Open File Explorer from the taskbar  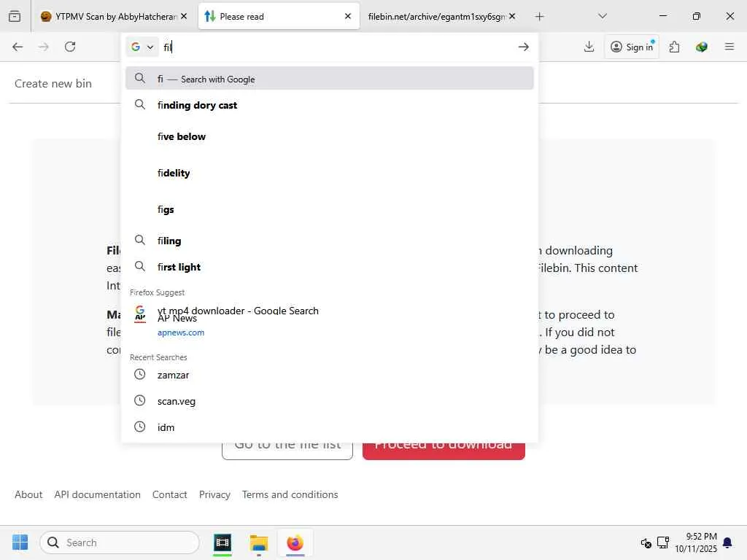pos(259,542)
